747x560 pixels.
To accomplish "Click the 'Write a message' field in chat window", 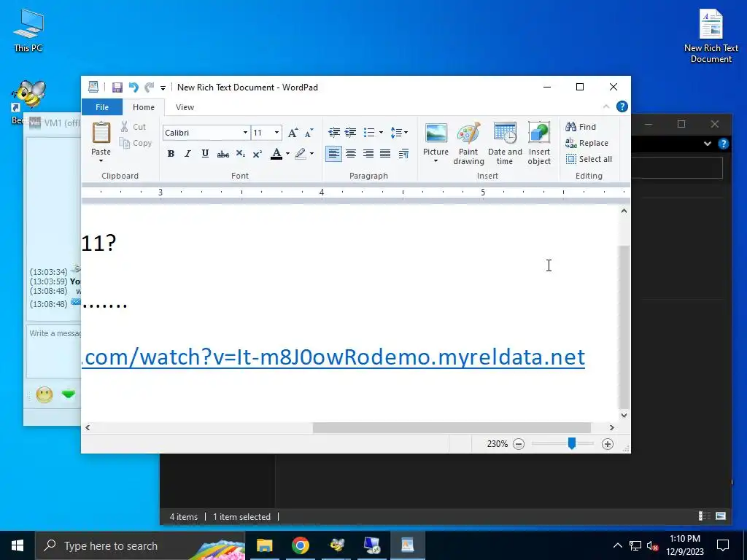I will point(54,351).
